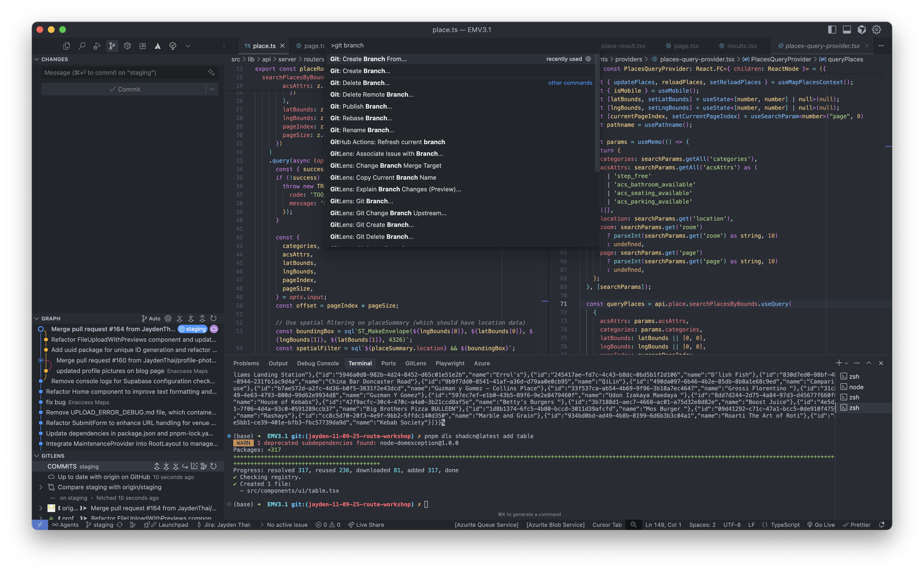924x572 pixels.
Task: Expand additional sidebar views chevron
Action: tap(188, 46)
